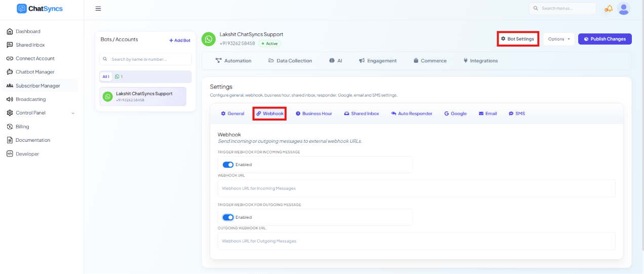644x274 pixels.
Task: Select the Webhook settings tab
Action: [x=270, y=113]
